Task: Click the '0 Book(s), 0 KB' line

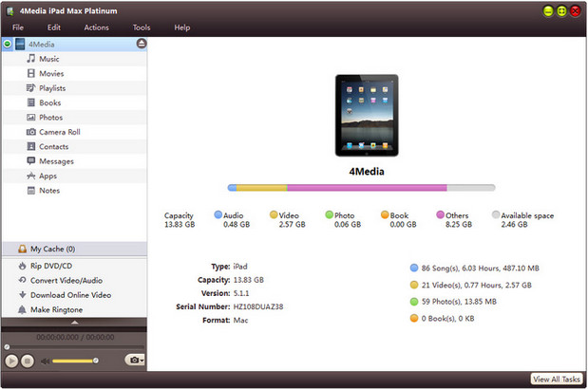Action: (x=447, y=318)
